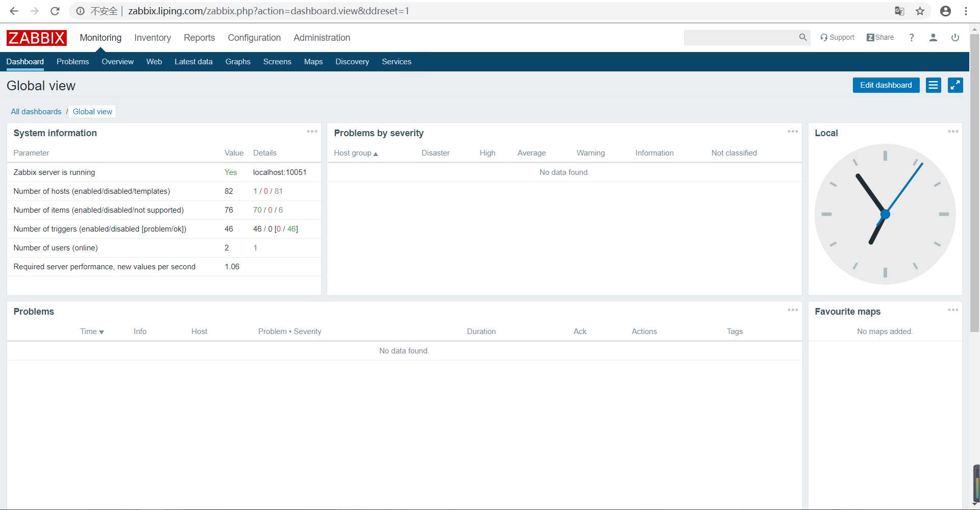
Task: Open the browser three-dot menu
Action: [966, 11]
